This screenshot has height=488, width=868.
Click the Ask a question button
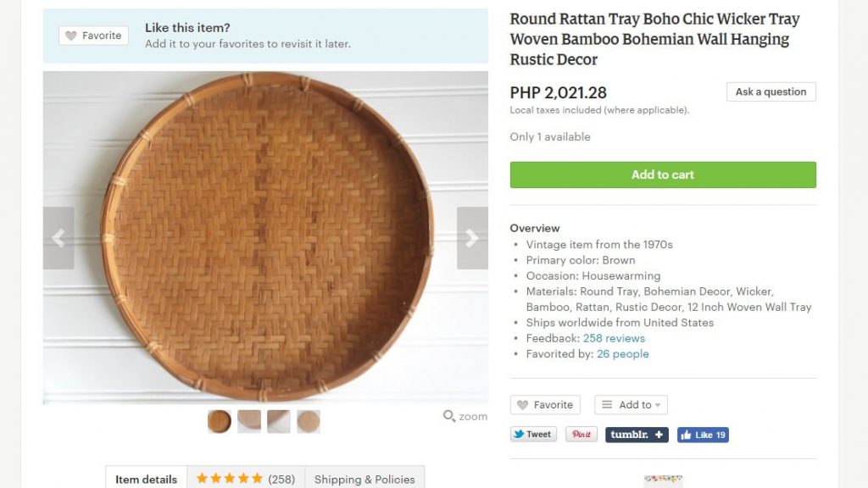tap(771, 91)
